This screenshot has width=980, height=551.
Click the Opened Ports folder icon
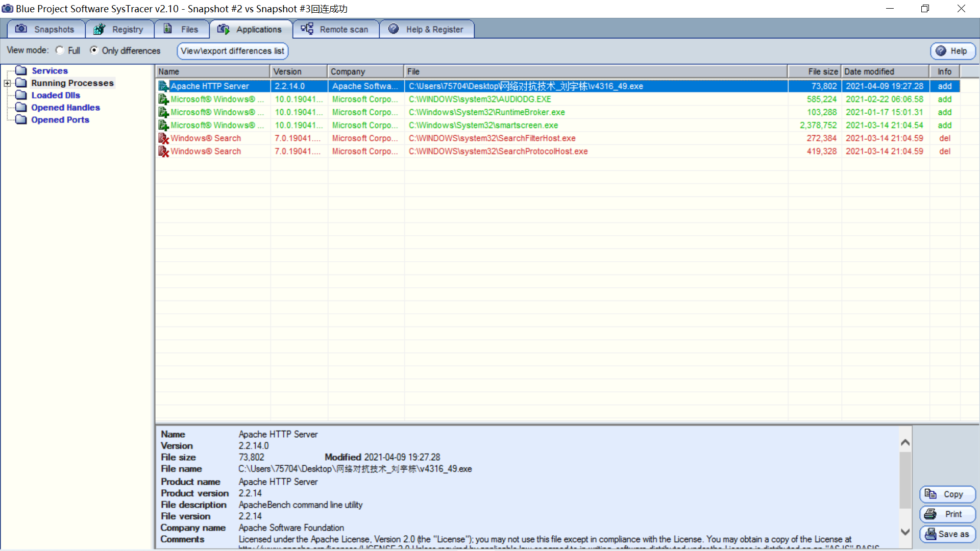click(21, 119)
